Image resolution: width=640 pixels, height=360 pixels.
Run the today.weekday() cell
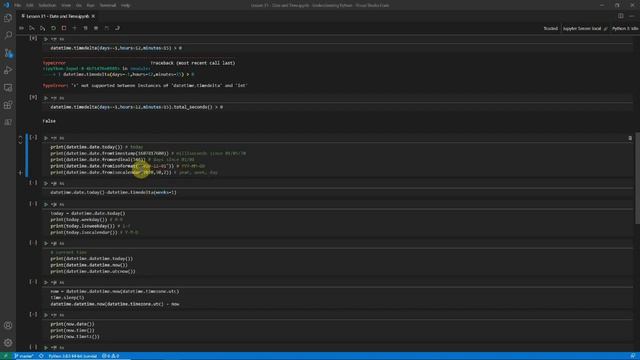coord(46,204)
